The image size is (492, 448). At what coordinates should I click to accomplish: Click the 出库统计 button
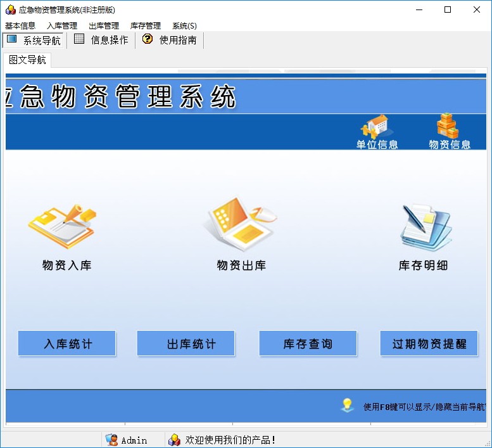186,343
